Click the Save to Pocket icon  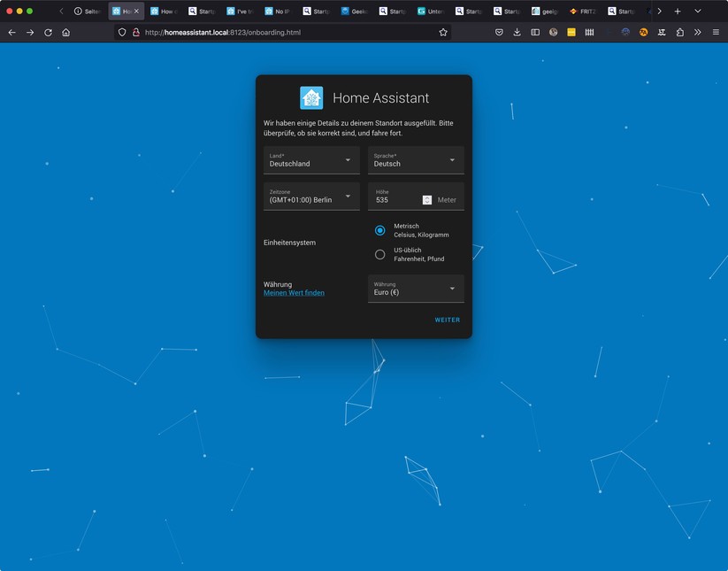497,32
